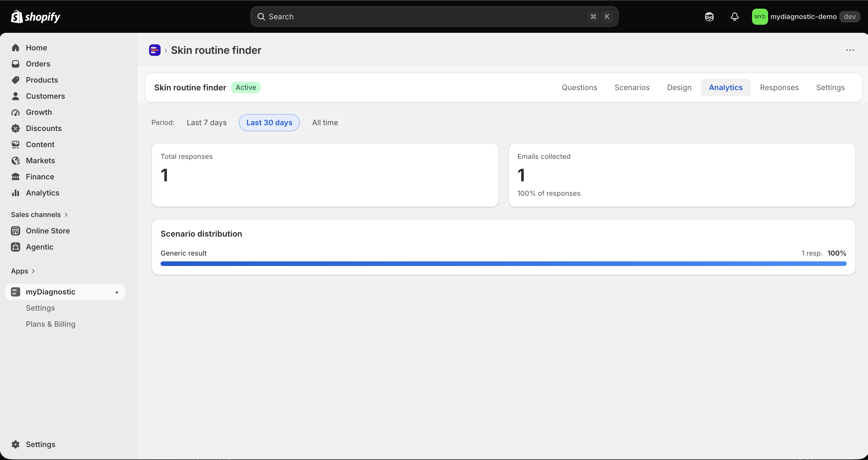Viewport: 868px width, 460px height.
Task: Open Finance in sidebar
Action: [x=65, y=176]
